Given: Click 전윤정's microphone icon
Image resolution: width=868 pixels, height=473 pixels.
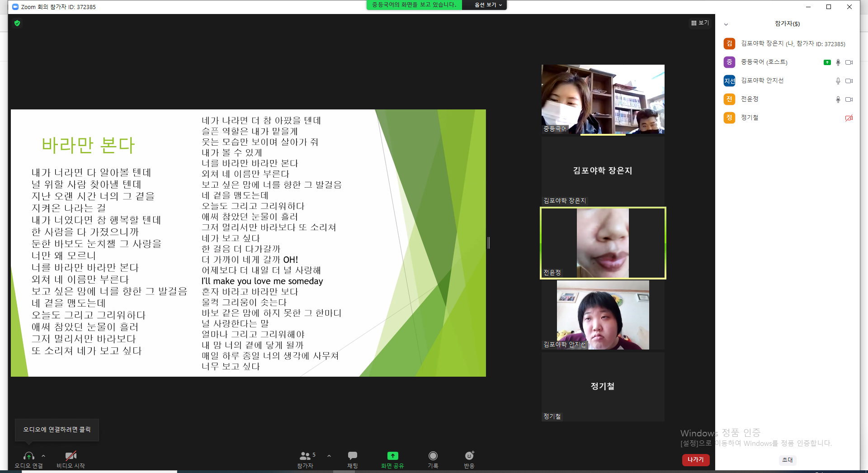Looking at the screenshot, I should [838, 99].
